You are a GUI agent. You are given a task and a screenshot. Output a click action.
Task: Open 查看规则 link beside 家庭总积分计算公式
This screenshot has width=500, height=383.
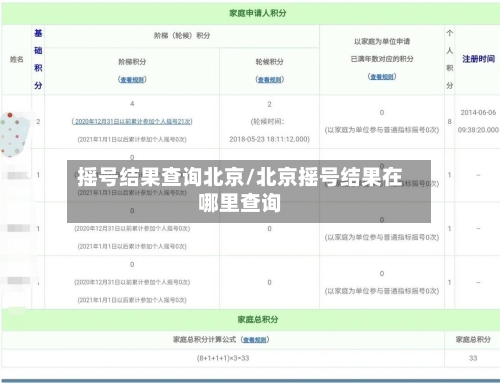[255, 340]
